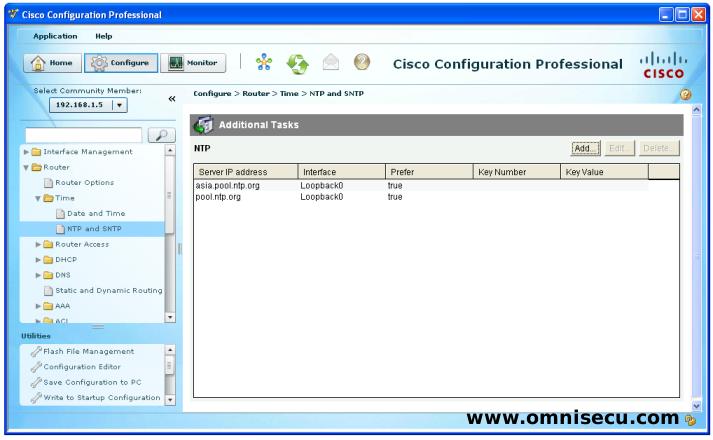Click Utilities list scroll up arrow

(170, 350)
